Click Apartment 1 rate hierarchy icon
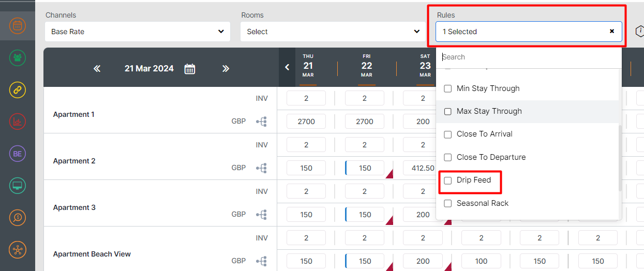 [262, 122]
